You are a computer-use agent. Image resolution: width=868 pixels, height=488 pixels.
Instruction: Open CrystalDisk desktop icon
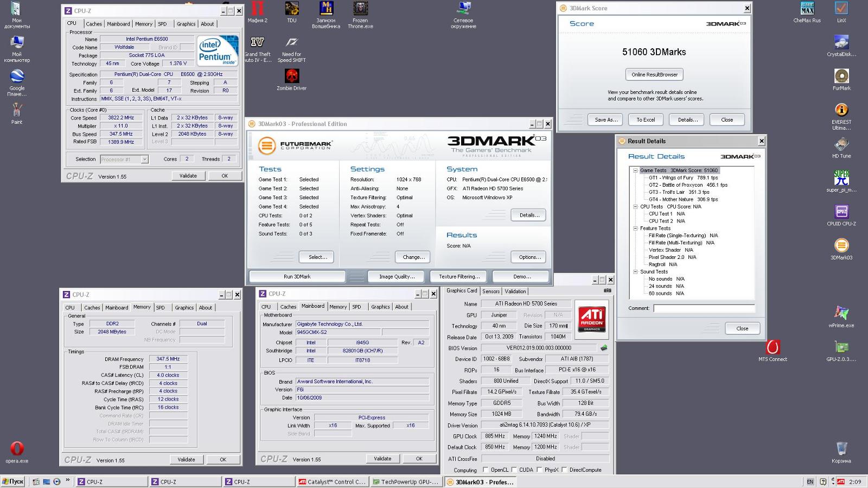(841, 46)
